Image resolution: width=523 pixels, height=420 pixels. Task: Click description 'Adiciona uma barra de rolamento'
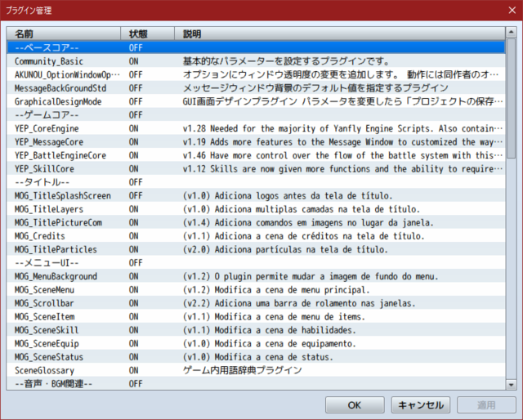[299, 303]
